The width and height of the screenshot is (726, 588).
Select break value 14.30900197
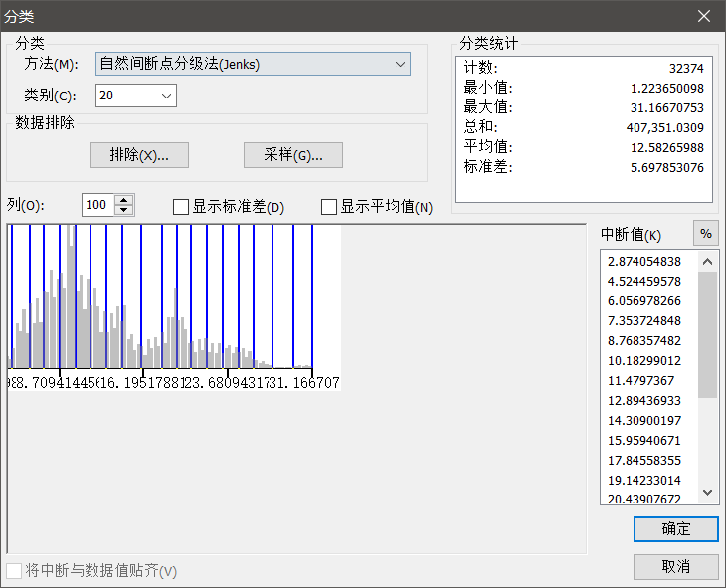tap(644, 421)
